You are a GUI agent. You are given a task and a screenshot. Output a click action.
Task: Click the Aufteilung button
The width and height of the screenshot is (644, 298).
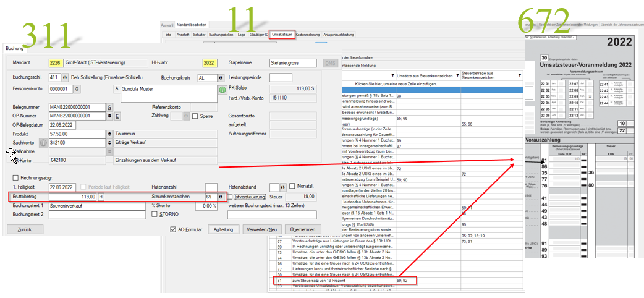coord(222,229)
